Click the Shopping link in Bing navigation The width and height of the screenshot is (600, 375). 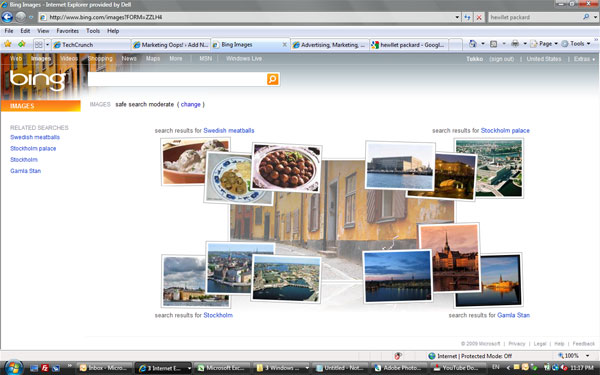click(100, 59)
